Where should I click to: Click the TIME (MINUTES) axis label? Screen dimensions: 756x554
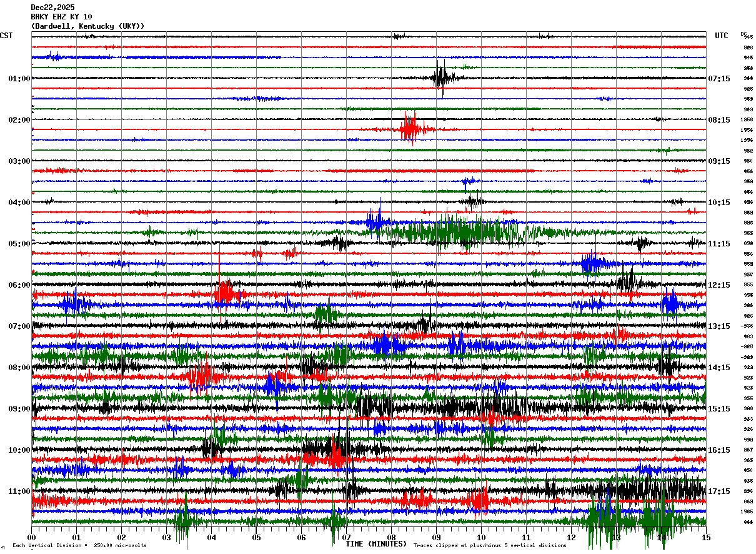(376, 544)
